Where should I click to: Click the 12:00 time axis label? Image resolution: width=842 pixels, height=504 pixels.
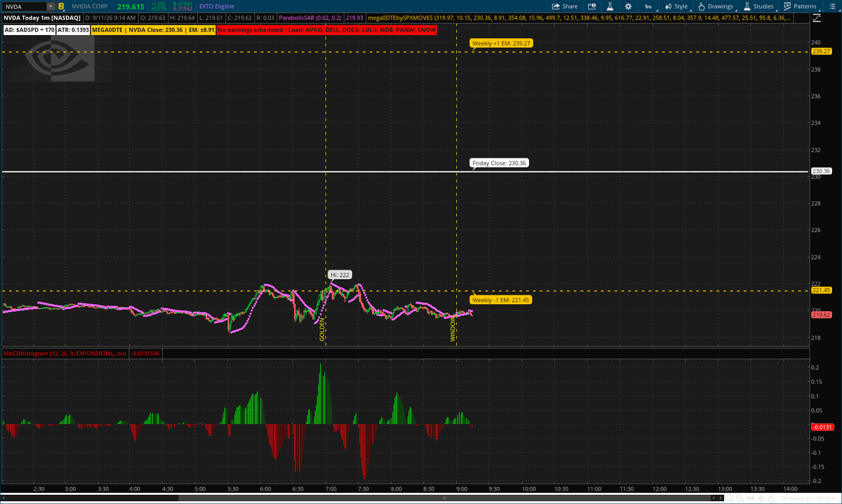click(658, 488)
